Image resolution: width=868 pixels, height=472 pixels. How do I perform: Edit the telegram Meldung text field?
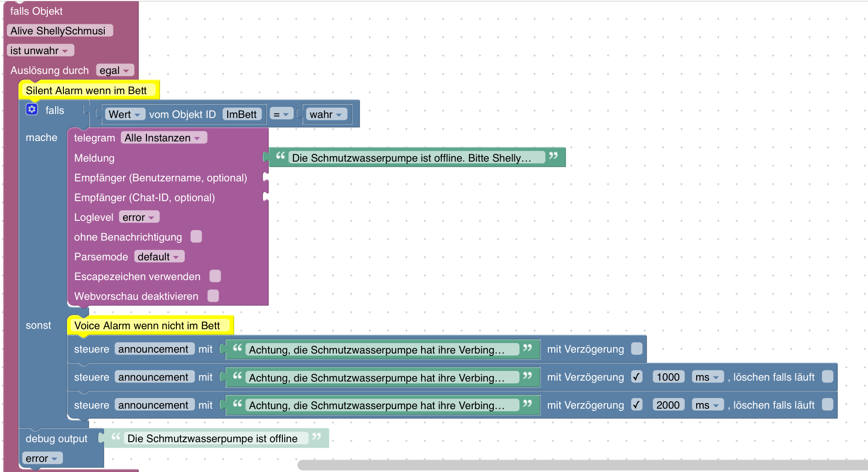point(417,158)
